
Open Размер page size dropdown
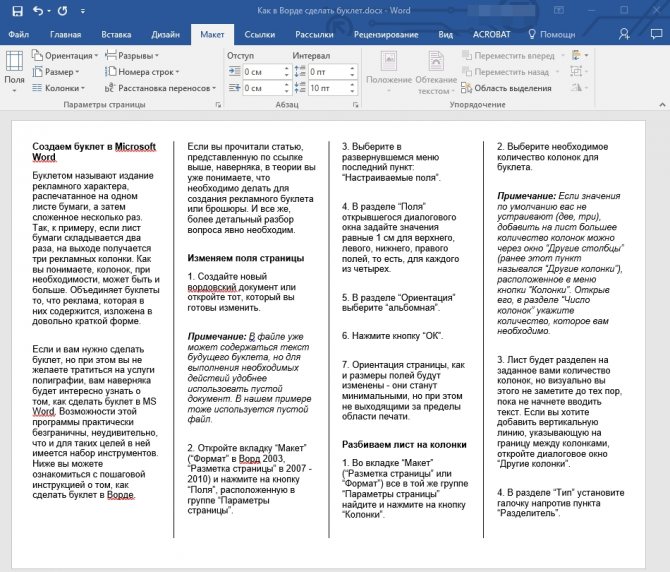click(x=56, y=72)
